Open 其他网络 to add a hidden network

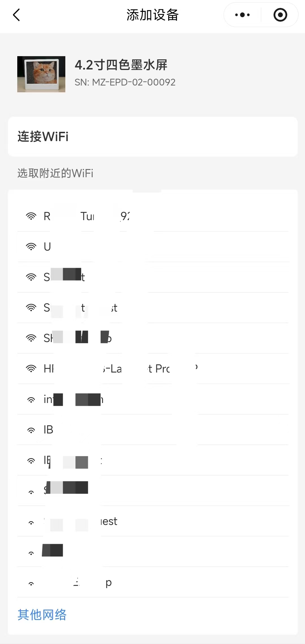[42, 614]
